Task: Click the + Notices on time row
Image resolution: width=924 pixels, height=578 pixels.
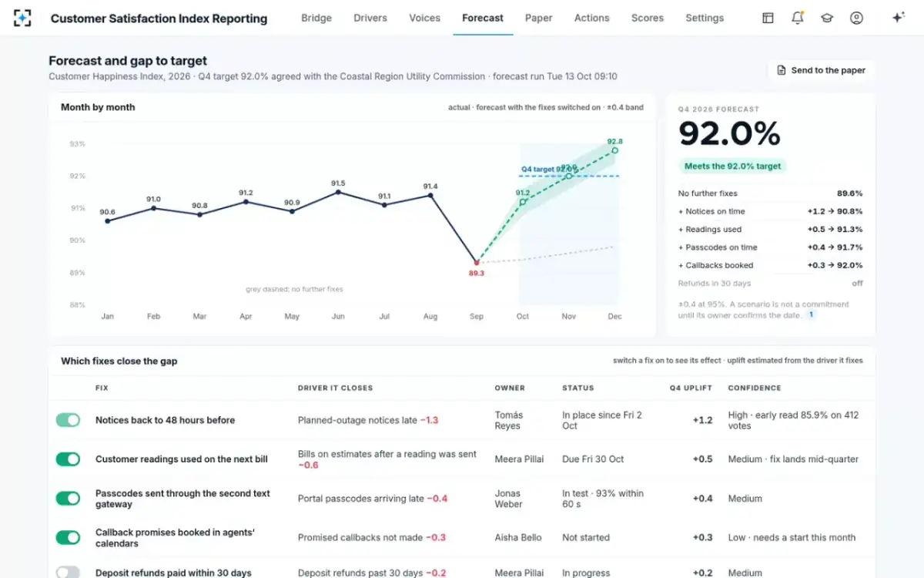Action: 770,211
